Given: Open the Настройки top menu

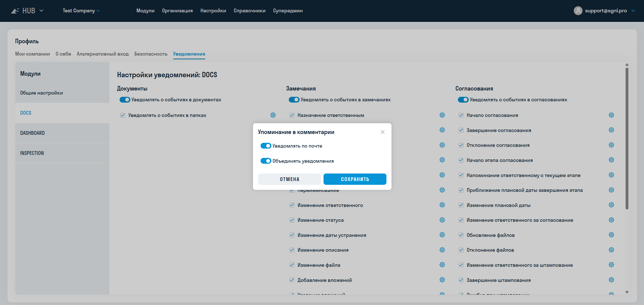Looking at the screenshot, I should tap(213, 11).
